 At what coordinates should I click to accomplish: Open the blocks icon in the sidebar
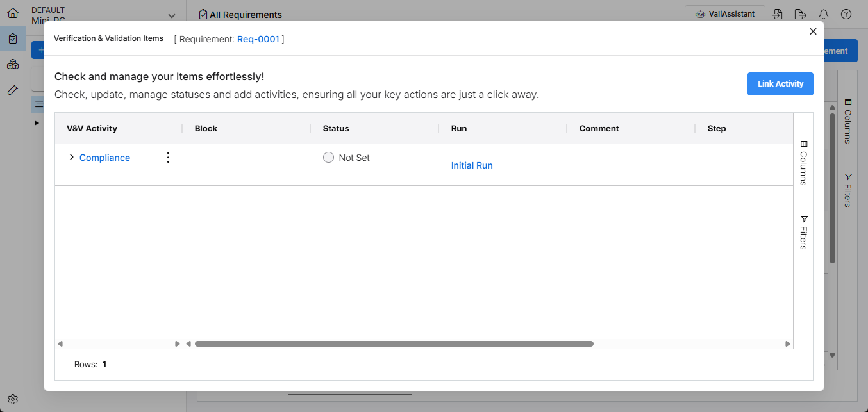click(x=13, y=64)
